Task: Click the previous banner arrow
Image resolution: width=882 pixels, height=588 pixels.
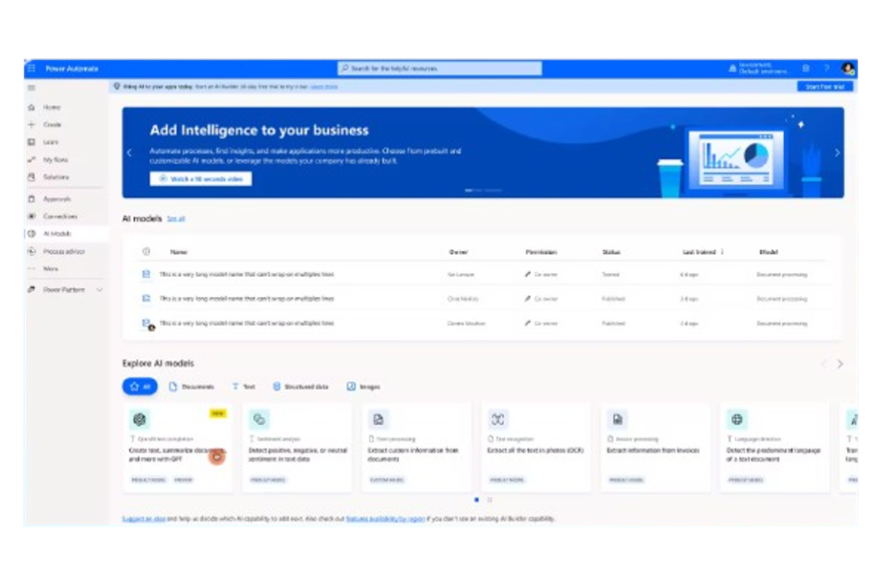Action: (x=129, y=153)
